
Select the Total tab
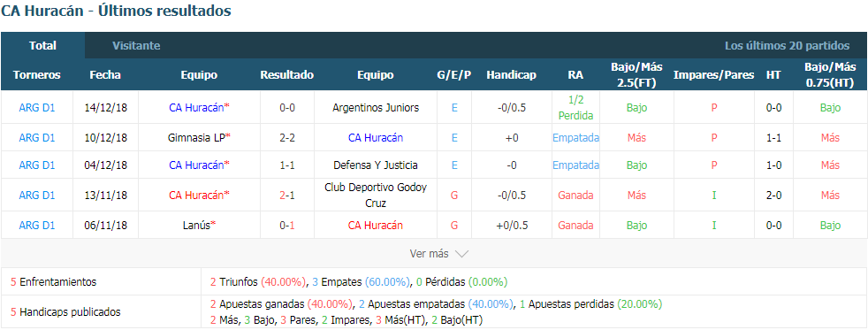[42, 46]
